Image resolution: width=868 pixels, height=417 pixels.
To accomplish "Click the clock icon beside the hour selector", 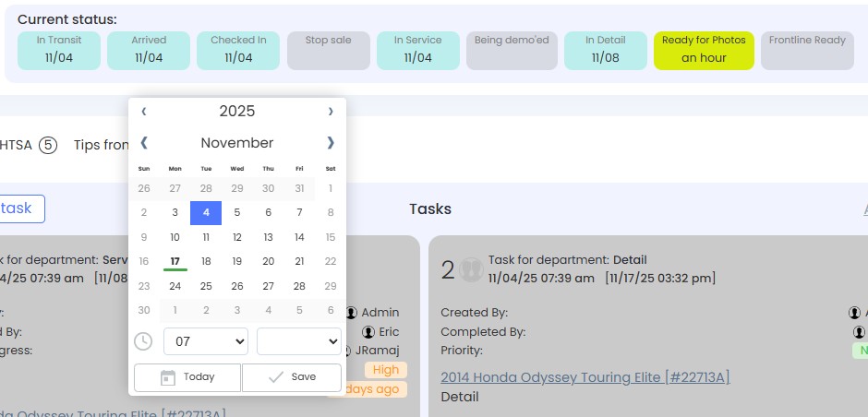I will [x=143, y=341].
